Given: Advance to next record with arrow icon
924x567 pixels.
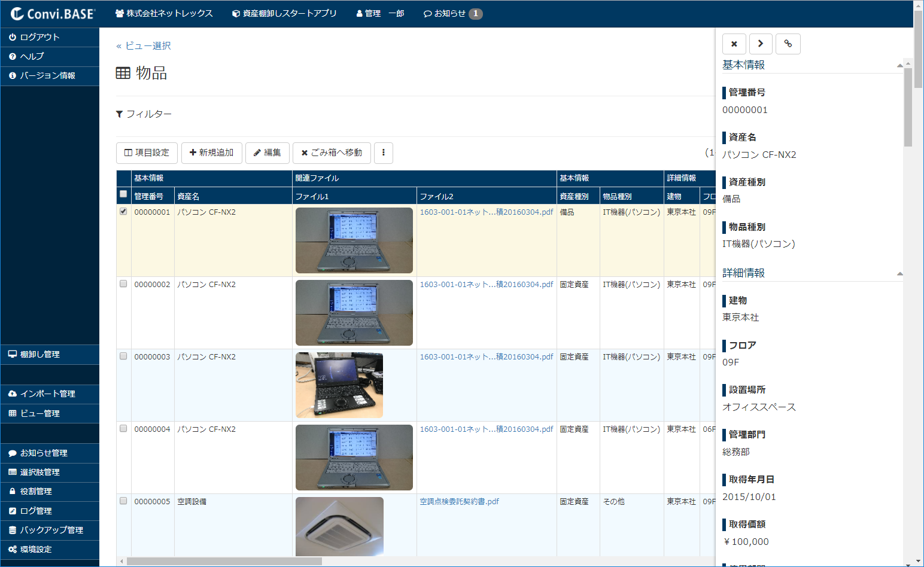Looking at the screenshot, I should [x=761, y=44].
